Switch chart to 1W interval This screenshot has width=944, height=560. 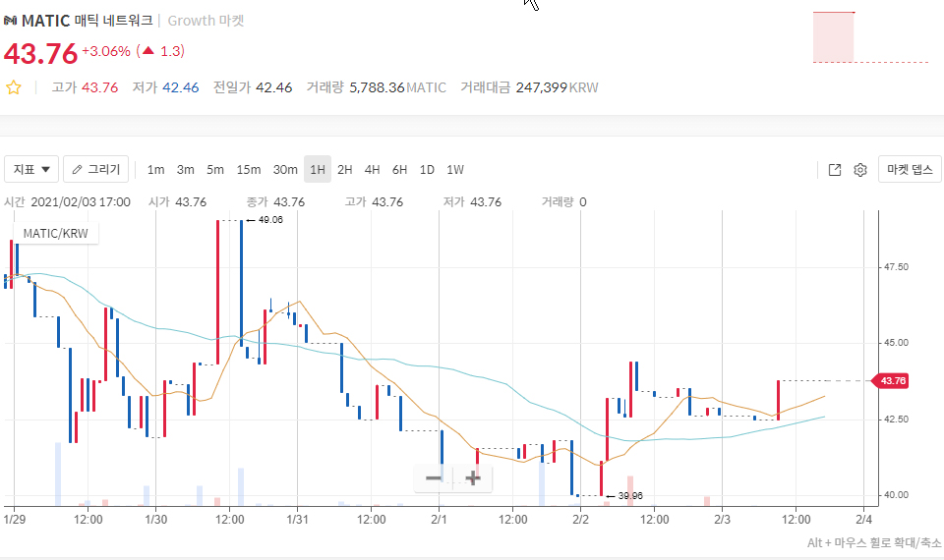(455, 170)
